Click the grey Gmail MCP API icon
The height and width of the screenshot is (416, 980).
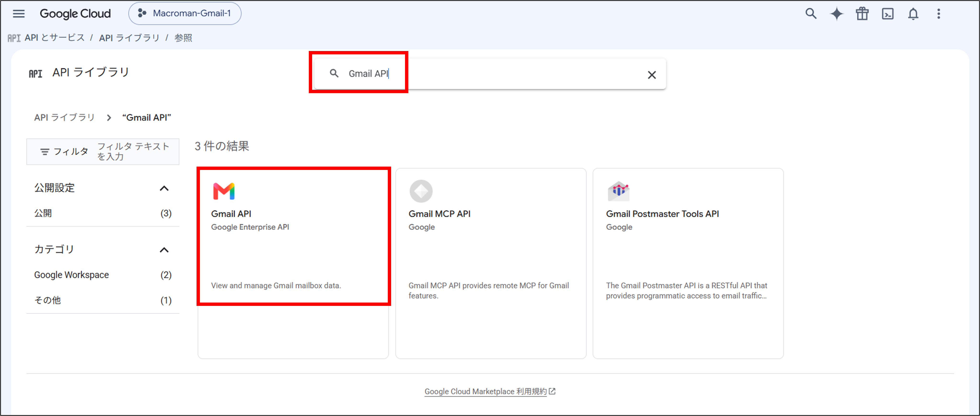[x=421, y=191]
